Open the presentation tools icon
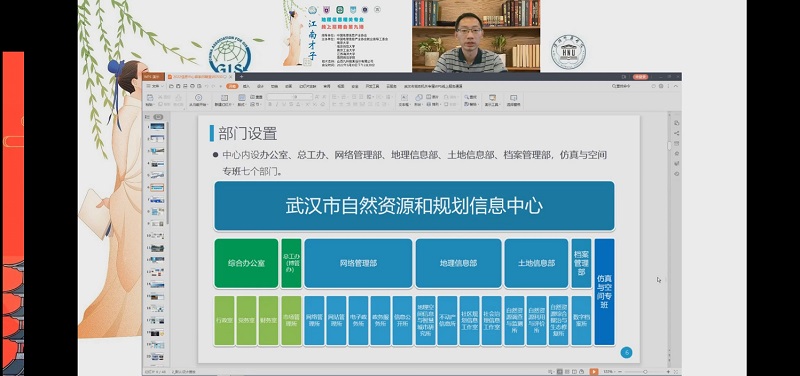The height and width of the screenshot is (376, 800). point(492,97)
